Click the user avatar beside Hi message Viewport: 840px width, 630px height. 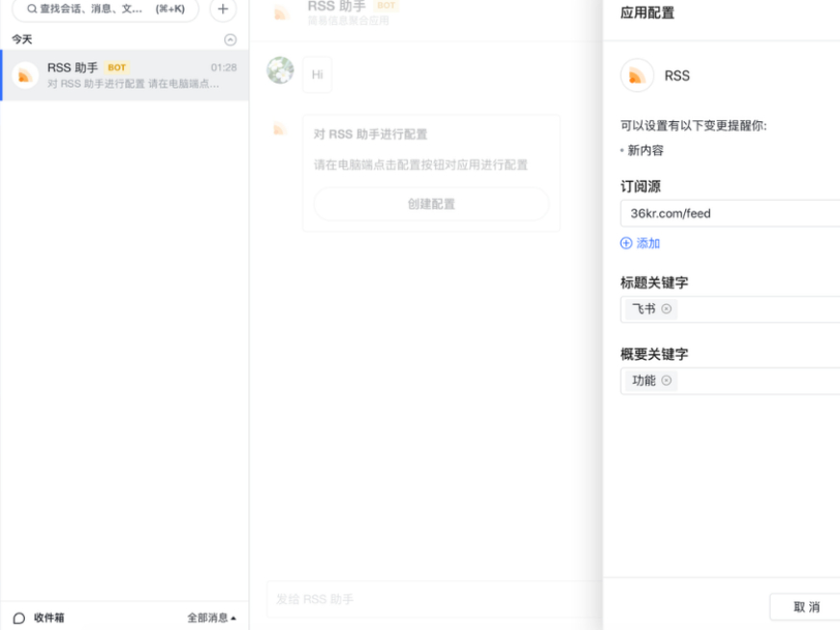pyautogui.click(x=280, y=70)
